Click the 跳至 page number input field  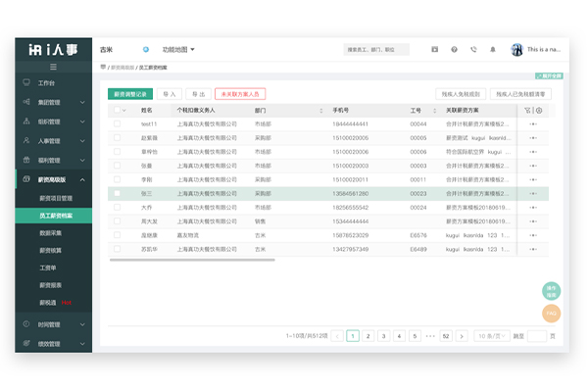(x=536, y=336)
